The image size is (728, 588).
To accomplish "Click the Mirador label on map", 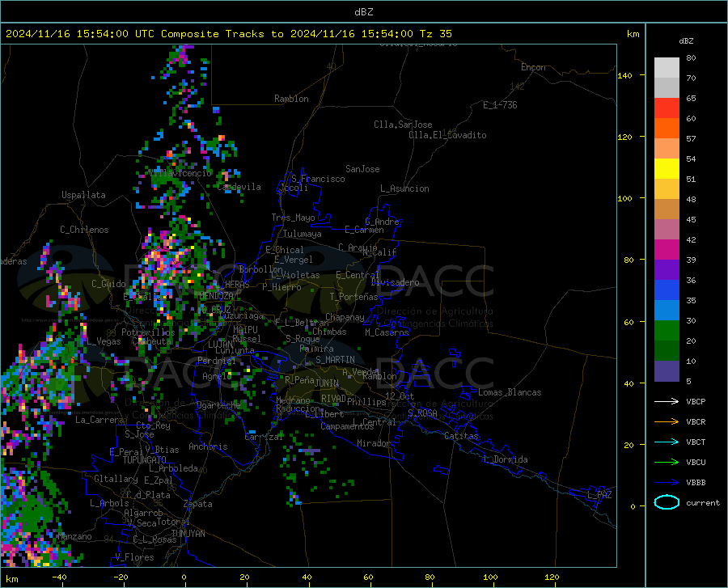I will [374, 443].
